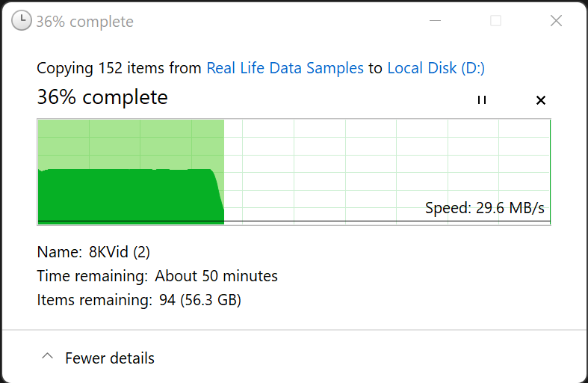Click the large "36% complete" heading

(x=102, y=97)
